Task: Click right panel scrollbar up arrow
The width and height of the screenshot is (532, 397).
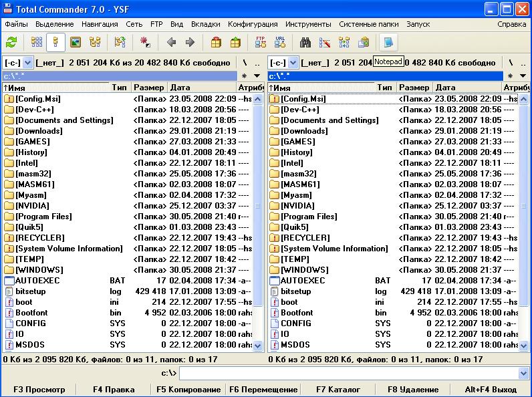Action: tap(523, 99)
